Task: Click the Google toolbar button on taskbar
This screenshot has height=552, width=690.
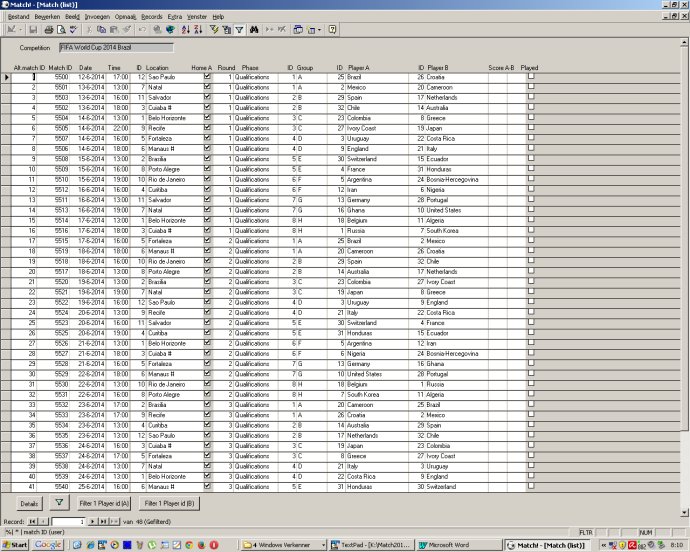Action: [48, 545]
